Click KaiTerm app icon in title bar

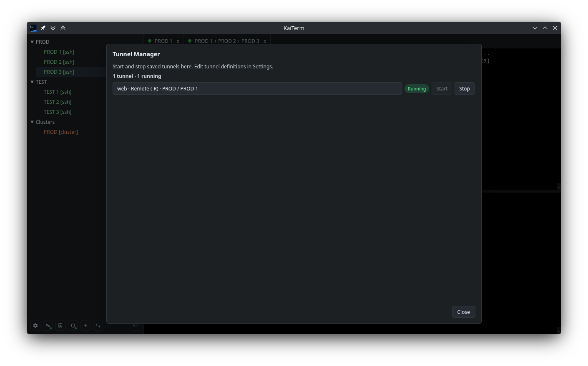(33, 28)
